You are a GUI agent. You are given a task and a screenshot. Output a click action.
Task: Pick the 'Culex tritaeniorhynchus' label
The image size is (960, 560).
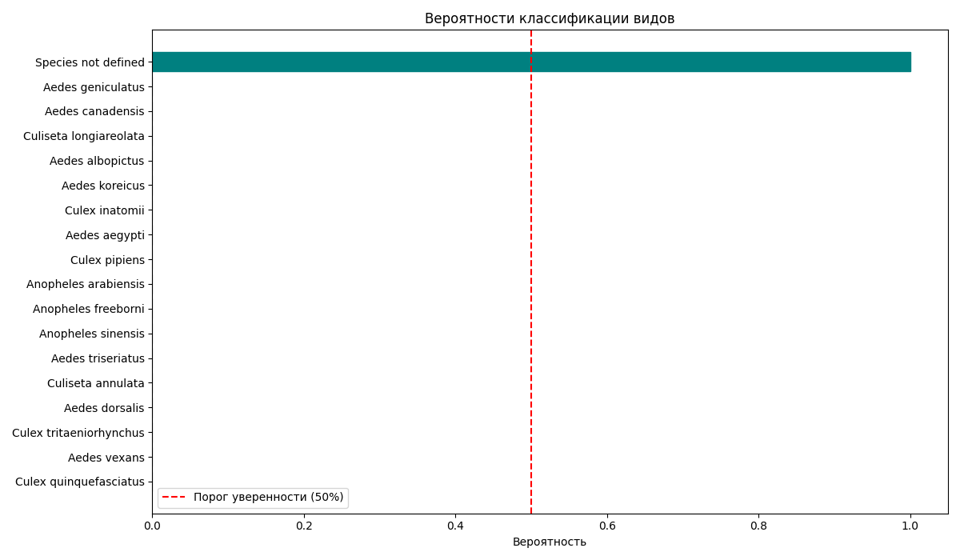(x=78, y=434)
